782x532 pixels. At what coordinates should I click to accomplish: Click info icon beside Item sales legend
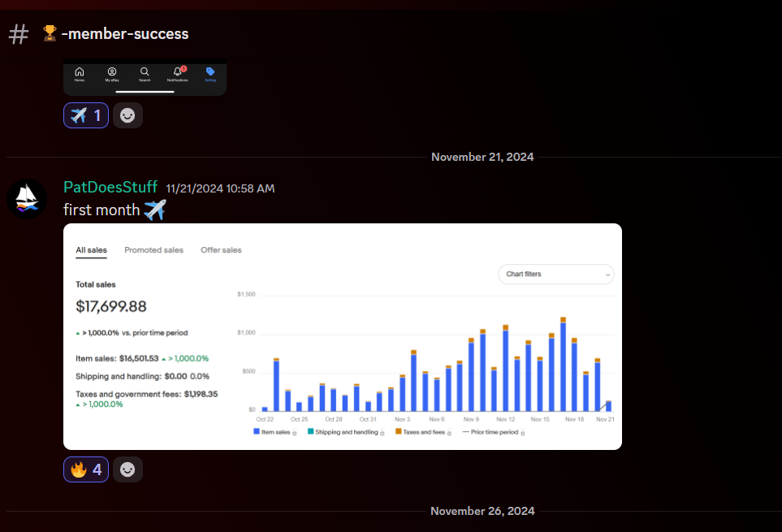tap(295, 433)
